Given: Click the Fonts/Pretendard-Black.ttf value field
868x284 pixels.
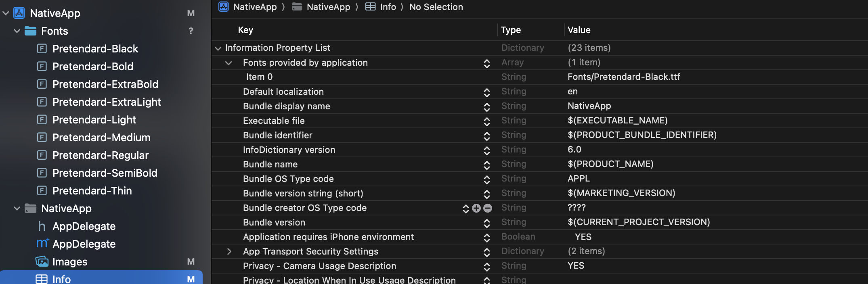Looking at the screenshot, I should coord(624,77).
